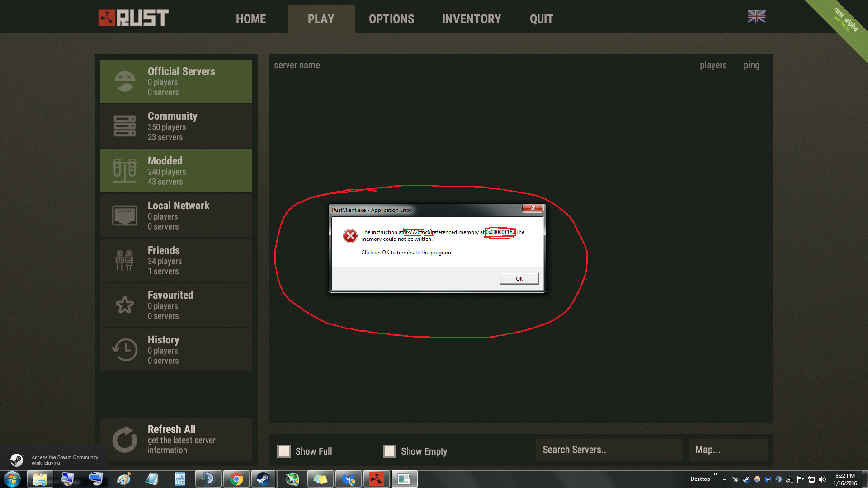Expand the Desktop toolbar chevron

click(715, 474)
